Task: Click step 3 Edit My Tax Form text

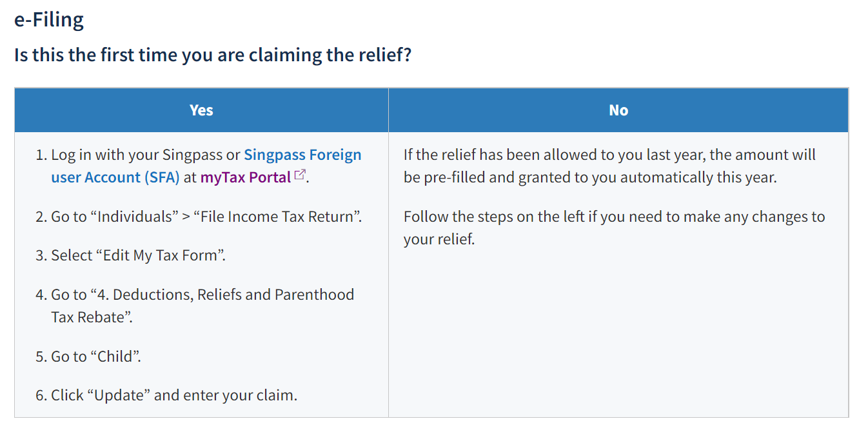Action: pos(130,255)
